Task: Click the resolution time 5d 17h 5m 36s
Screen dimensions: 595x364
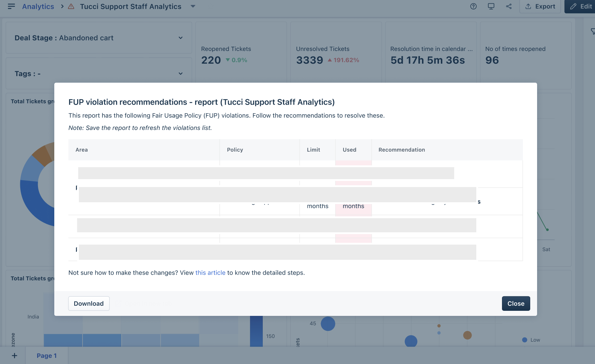Action: pyautogui.click(x=427, y=60)
